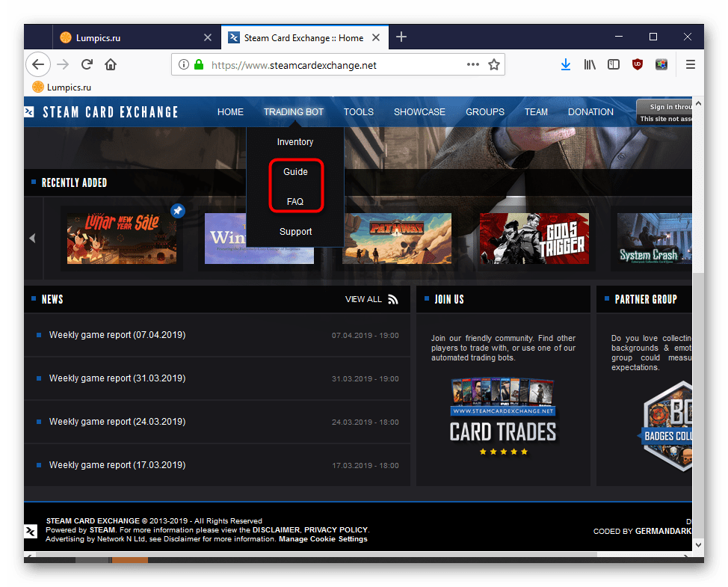
Task: Open the page actions three-dot menu
Action: pyautogui.click(x=472, y=64)
